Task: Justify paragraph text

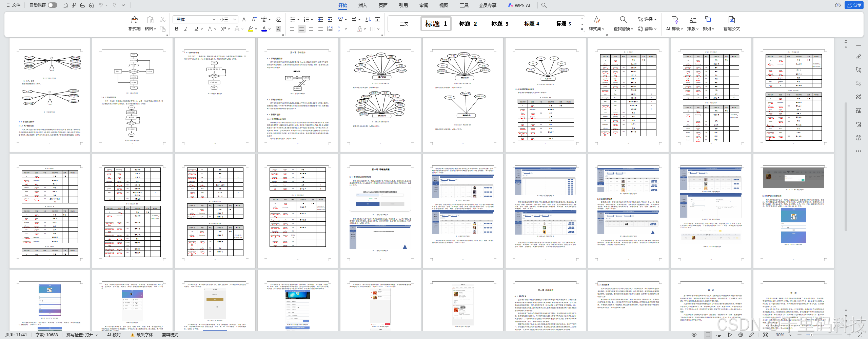Action: point(320,29)
